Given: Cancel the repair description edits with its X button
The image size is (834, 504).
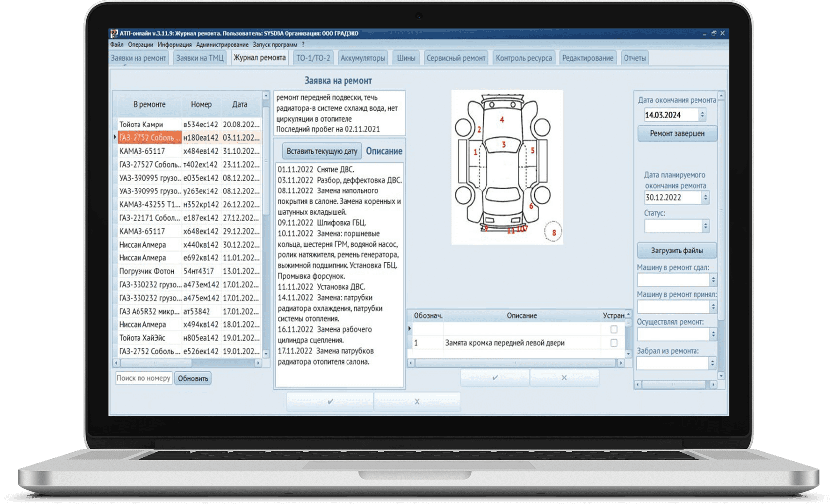Looking at the screenshot, I should [x=417, y=401].
